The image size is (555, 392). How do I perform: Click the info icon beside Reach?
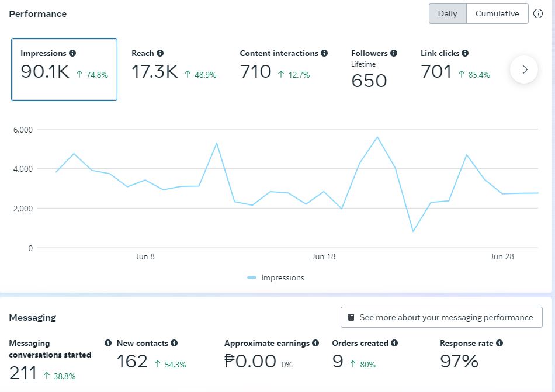point(160,53)
